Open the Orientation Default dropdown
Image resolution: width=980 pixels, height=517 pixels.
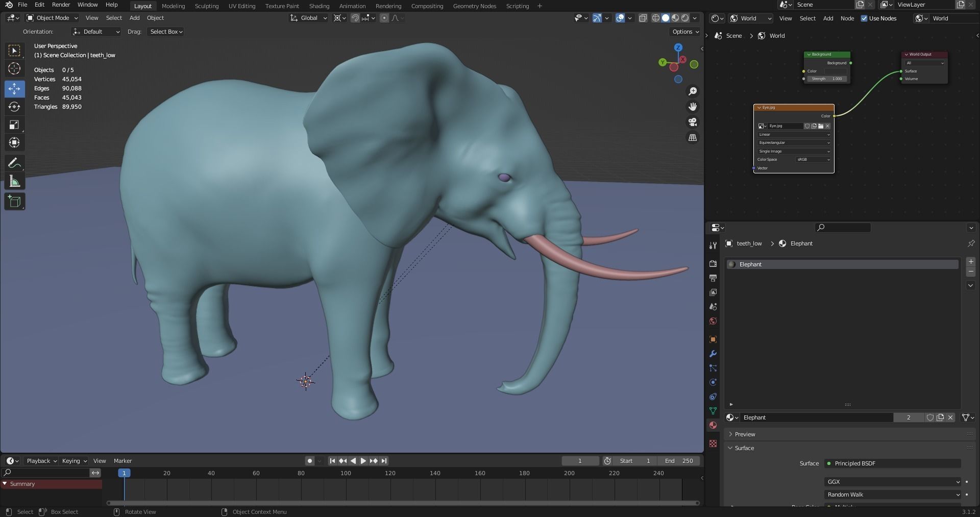click(x=96, y=32)
